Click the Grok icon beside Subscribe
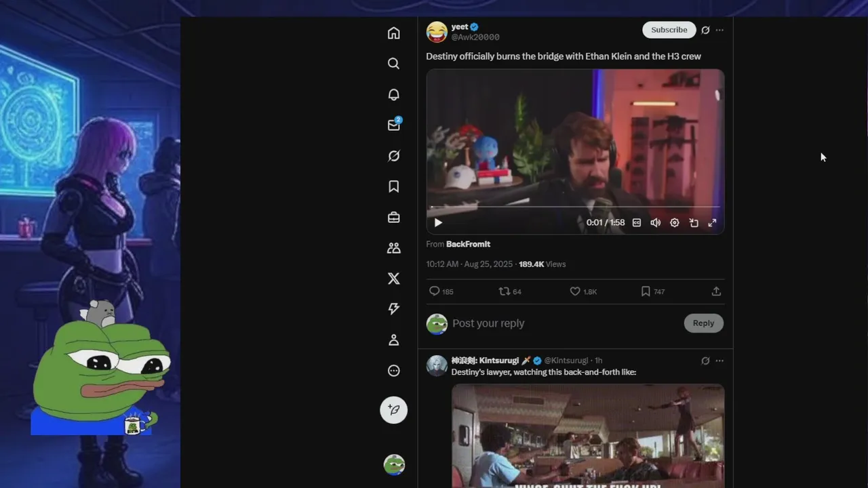Viewport: 868px width, 488px height. tap(705, 30)
